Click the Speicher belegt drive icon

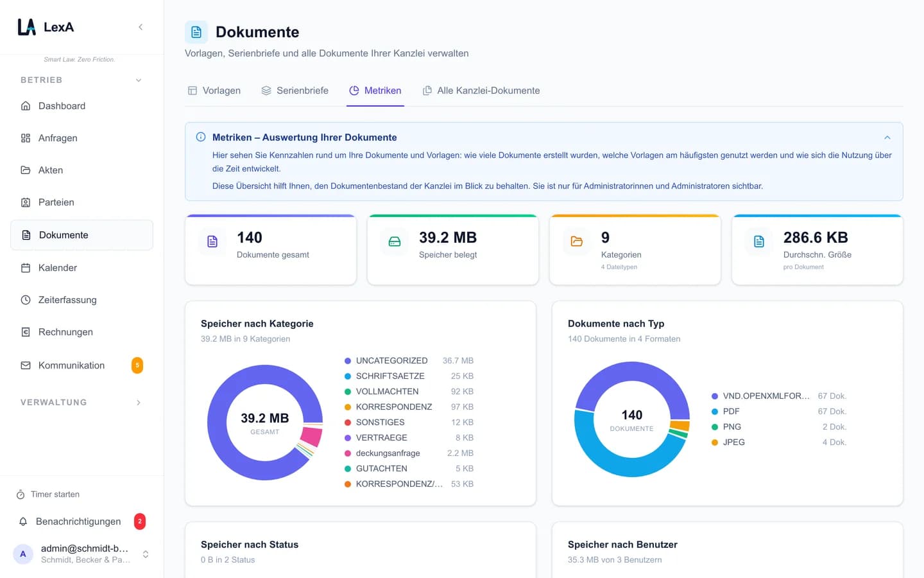[395, 241]
